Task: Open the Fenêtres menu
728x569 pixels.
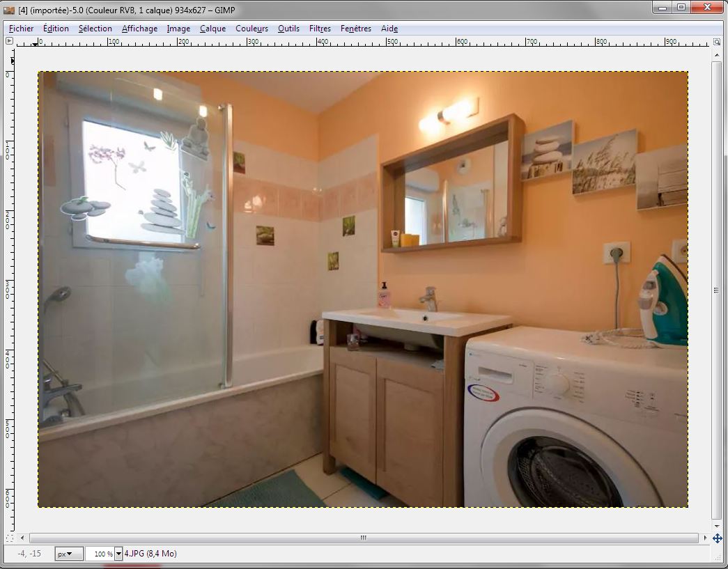Action: coord(355,29)
